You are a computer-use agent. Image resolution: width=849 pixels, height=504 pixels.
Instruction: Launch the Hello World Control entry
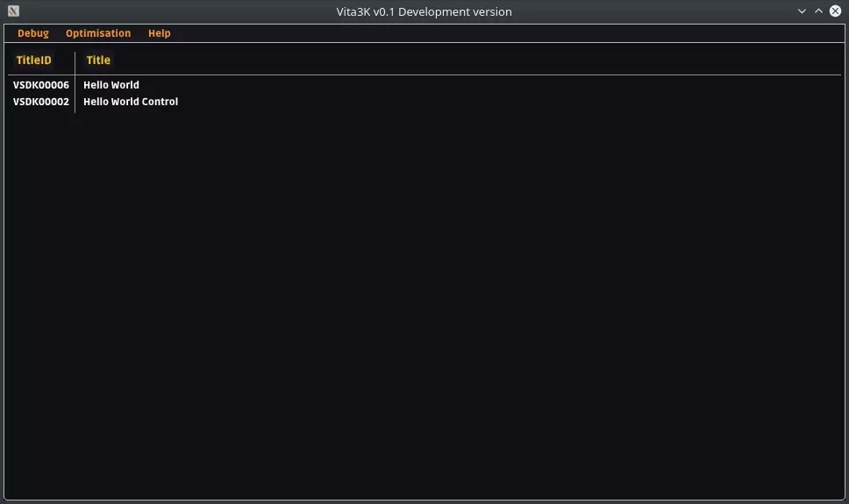click(131, 102)
